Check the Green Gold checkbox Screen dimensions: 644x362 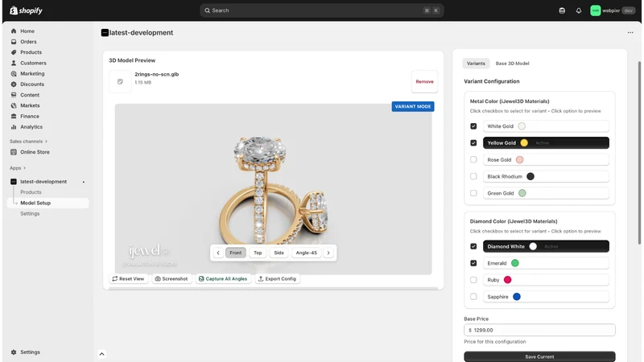tap(473, 193)
